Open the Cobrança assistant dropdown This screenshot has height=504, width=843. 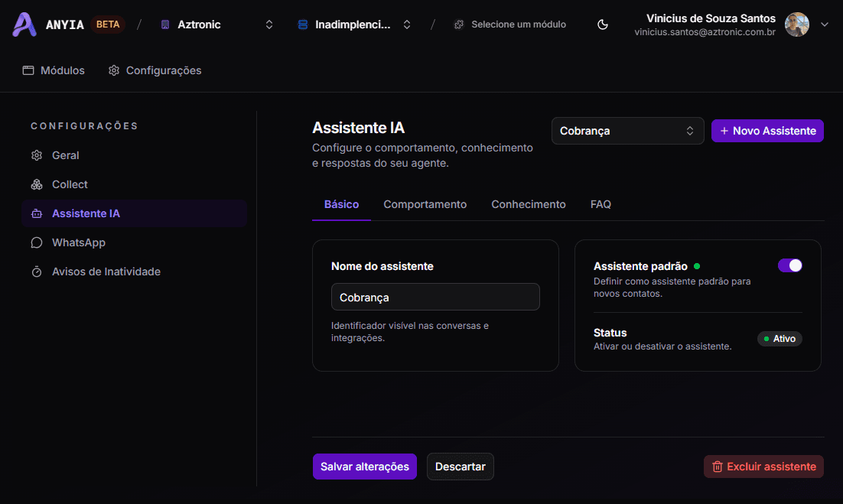pos(627,131)
